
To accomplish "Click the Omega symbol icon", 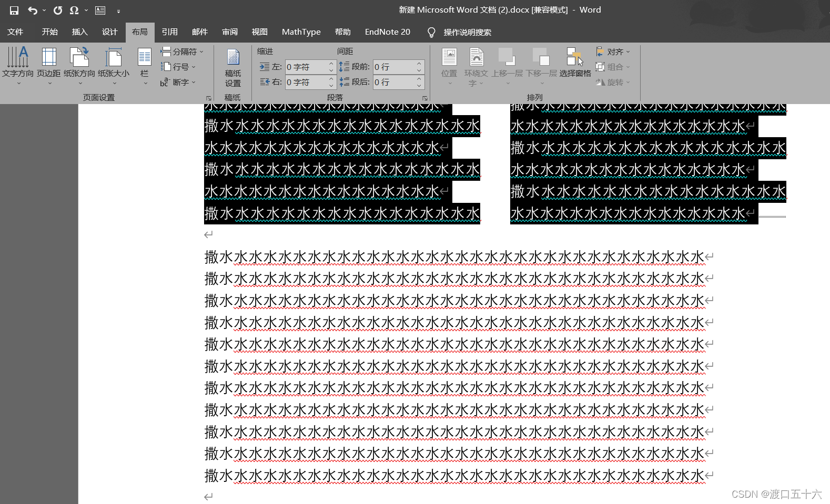I will (x=74, y=11).
